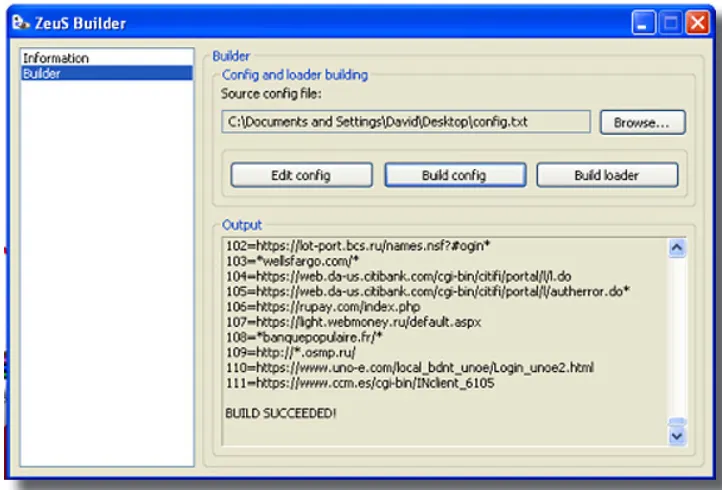Click the Output group label
The width and height of the screenshot is (722, 490).
coord(242,225)
